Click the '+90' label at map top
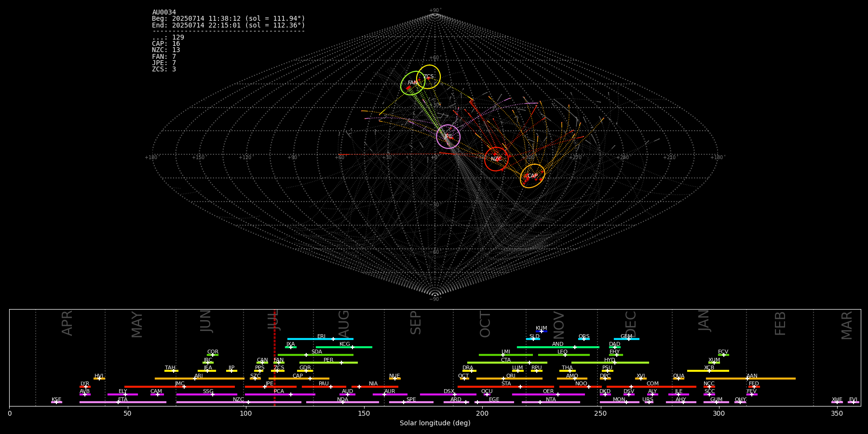 click(x=434, y=11)
